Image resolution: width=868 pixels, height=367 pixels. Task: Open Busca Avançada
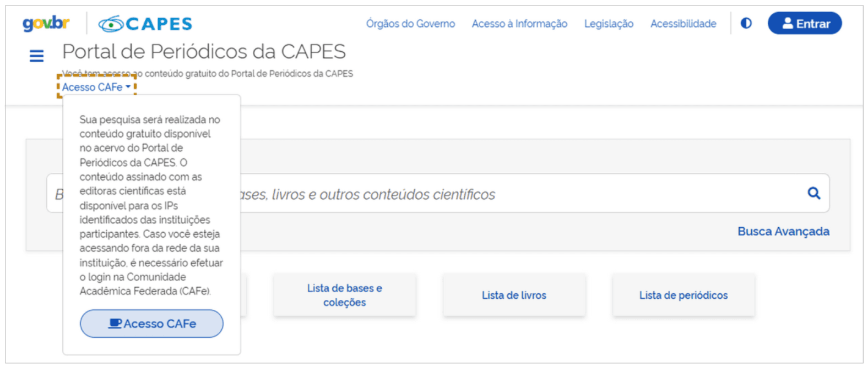[783, 231]
